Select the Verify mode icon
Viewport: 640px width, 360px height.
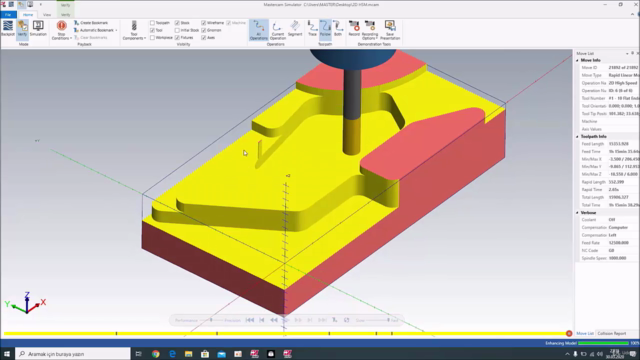[22, 29]
